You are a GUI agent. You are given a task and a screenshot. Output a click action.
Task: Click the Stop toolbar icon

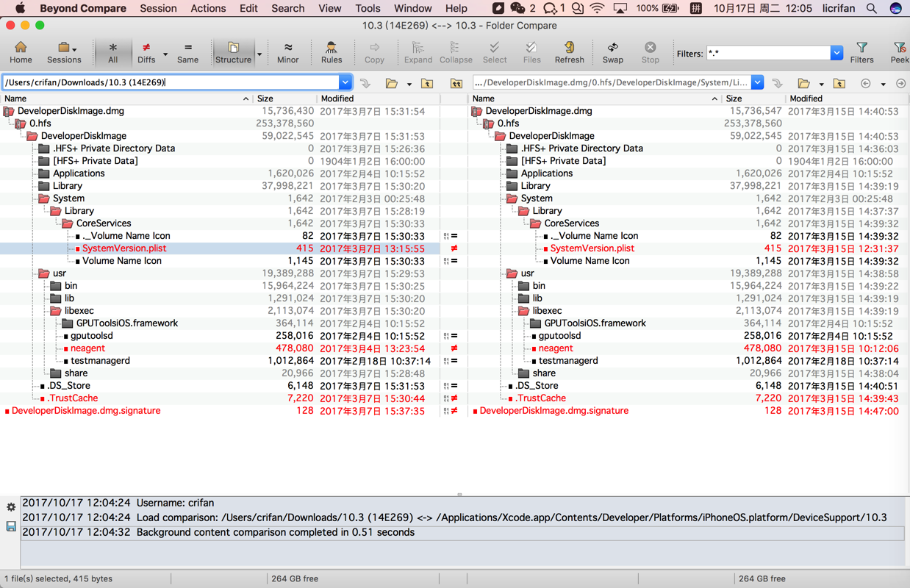click(x=650, y=52)
